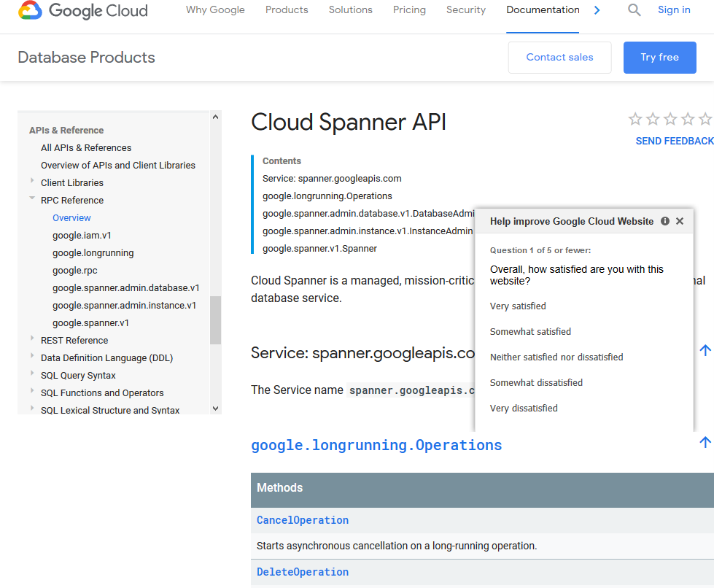The height and width of the screenshot is (588, 714).
Task: Open Database Products heading link
Action: point(87,58)
